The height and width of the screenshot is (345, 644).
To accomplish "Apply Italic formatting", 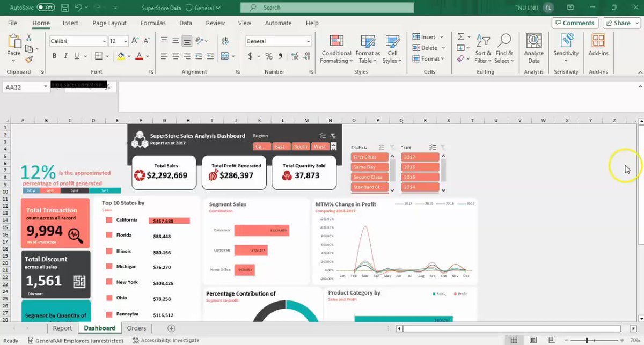I will click(66, 56).
